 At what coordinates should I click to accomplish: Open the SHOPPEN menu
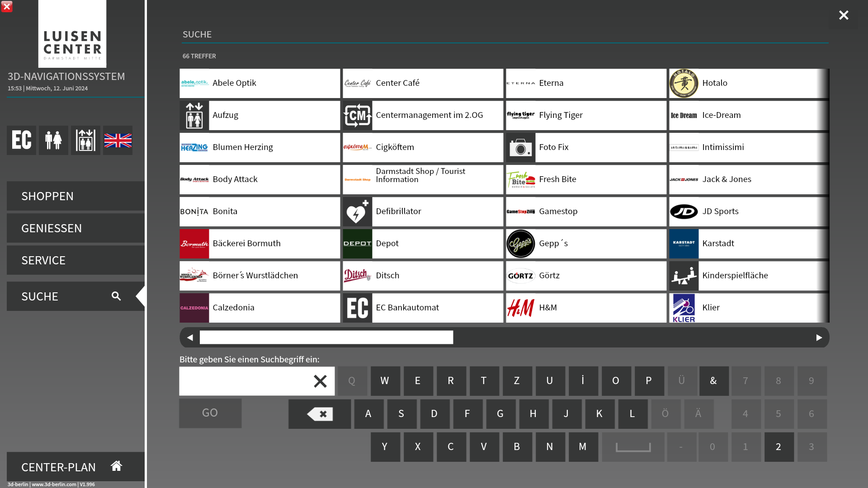click(75, 196)
